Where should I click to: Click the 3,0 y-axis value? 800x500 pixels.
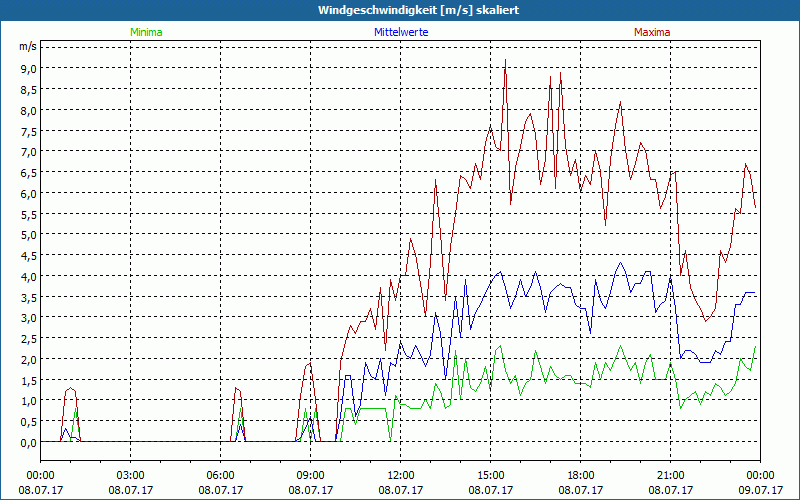click(29, 318)
